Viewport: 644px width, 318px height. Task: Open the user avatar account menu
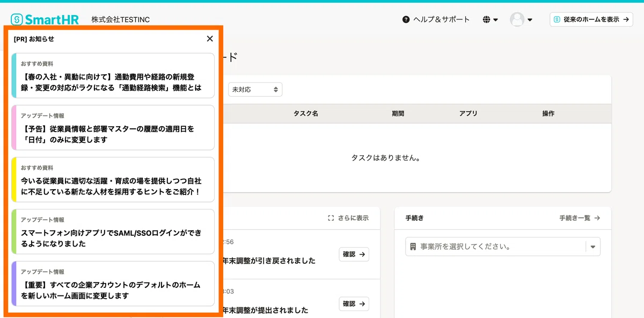pyautogui.click(x=521, y=20)
